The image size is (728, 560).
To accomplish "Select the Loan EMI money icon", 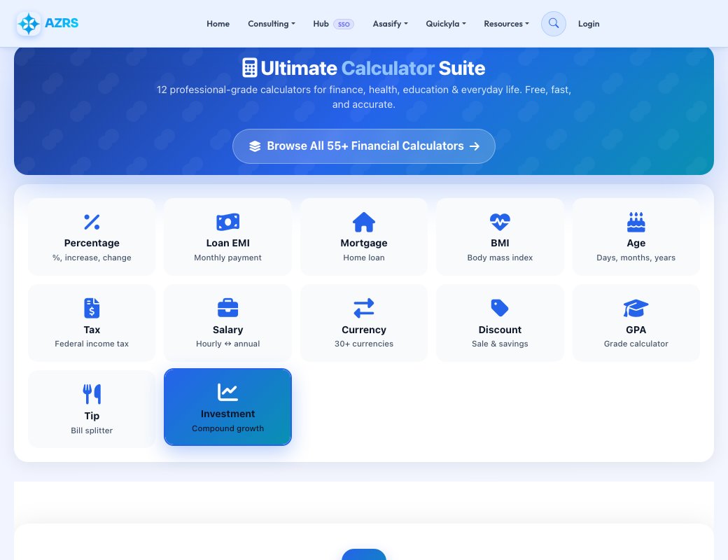I will pyautogui.click(x=227, y=222).
